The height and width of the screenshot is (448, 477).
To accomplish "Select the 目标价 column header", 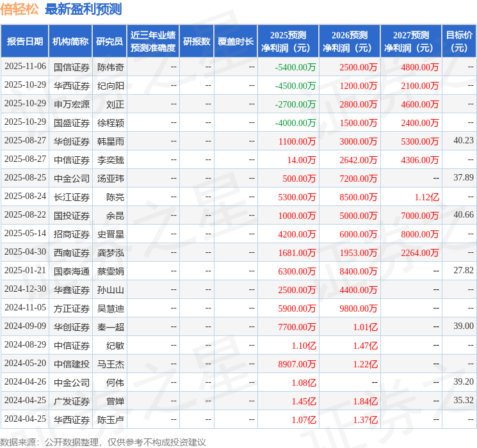I will (458, 42).
